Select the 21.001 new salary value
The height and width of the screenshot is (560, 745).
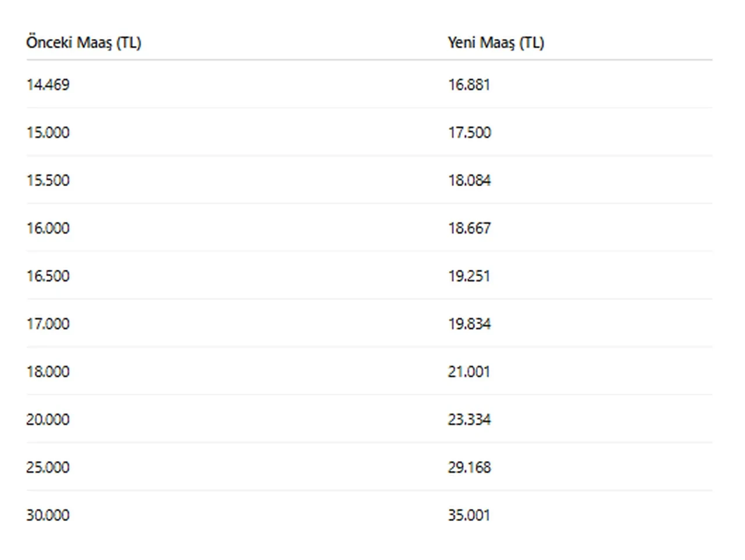(x=469, y=372)
